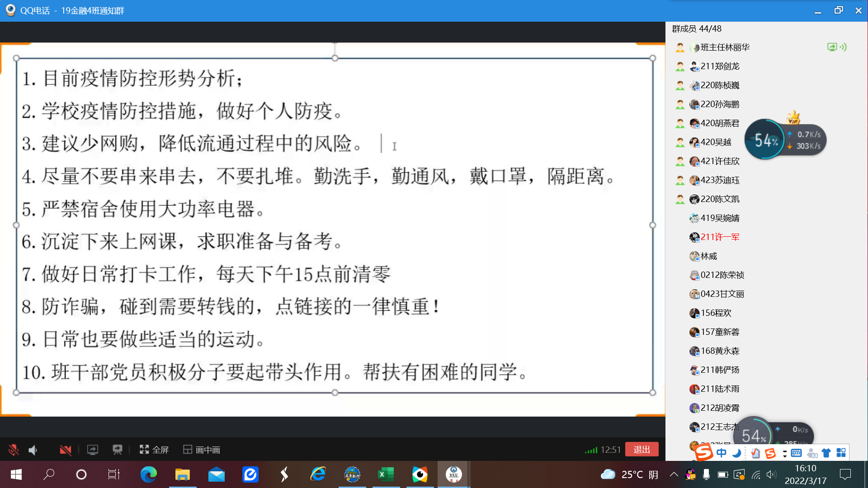The height and width of the screenshot is (488, 868).
Task: Unmute the microphone in the call
Action: tap(14, 450)
